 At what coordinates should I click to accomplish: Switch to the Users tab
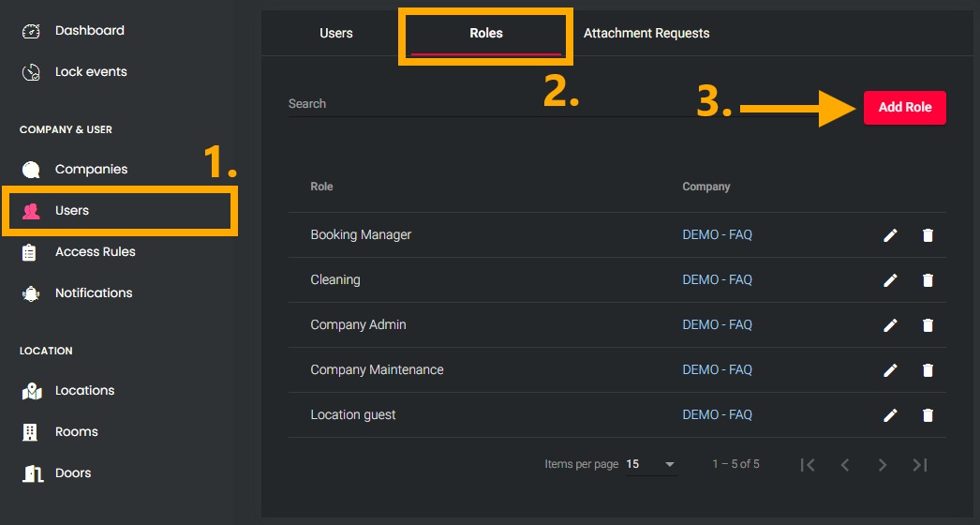335,34
